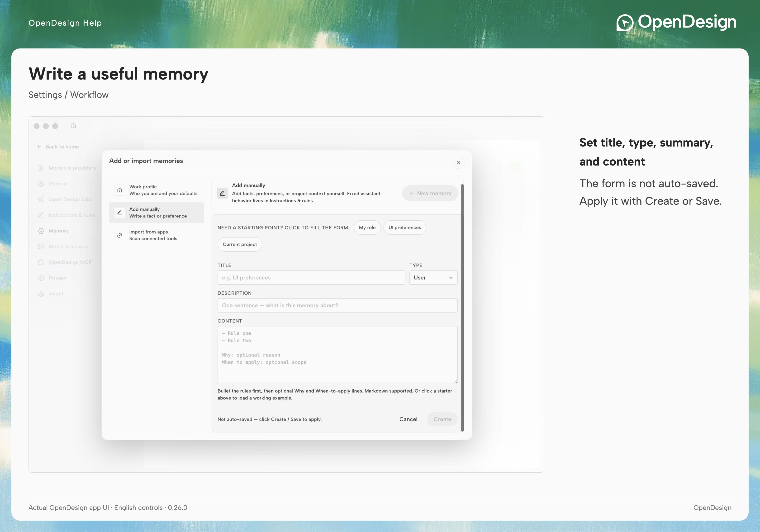Click the Create button
The width and height of the screenshot is (760, 532).
click(442, 419)
